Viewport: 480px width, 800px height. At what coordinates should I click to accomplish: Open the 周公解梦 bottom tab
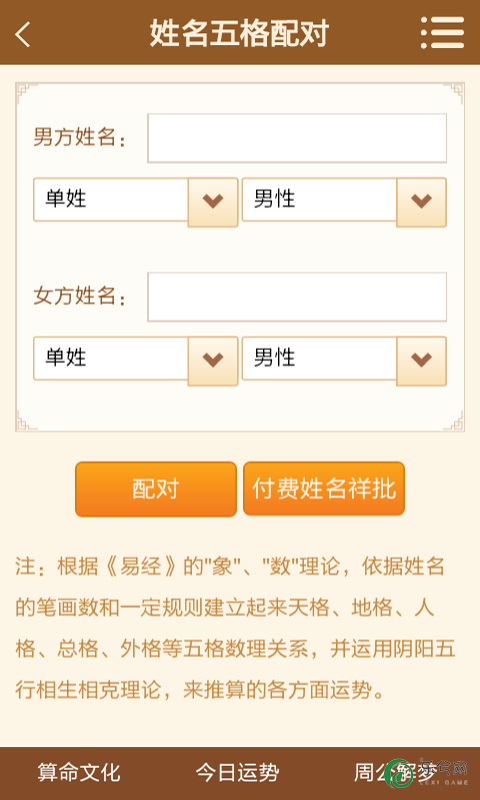(x=396, y=772)
